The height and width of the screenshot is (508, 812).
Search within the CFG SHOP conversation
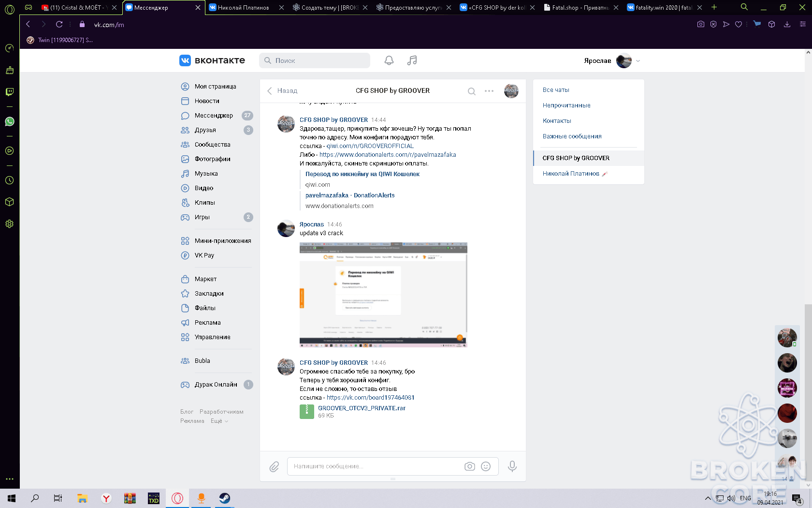pyautogui.click(x=472, y=91)
